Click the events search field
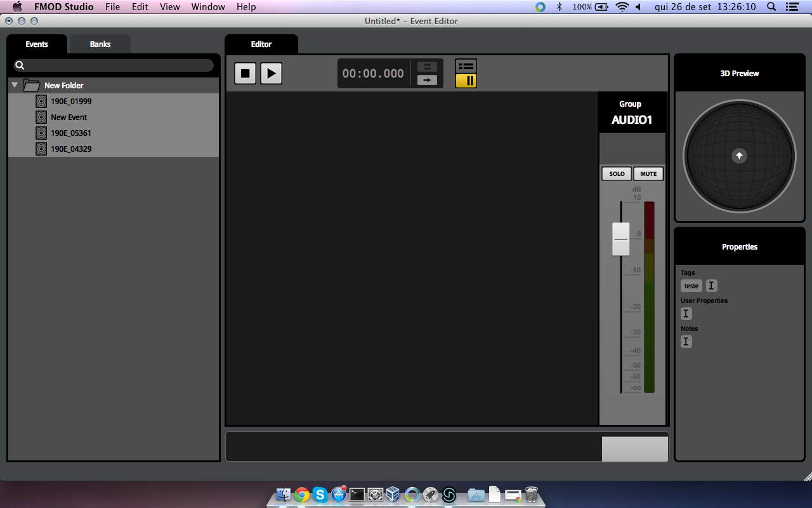This screenshot has height=508, width=812. [114, 65]
